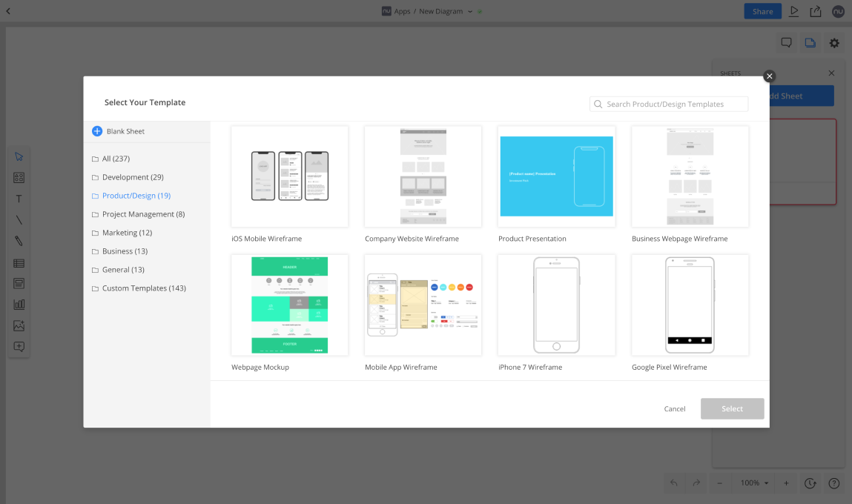This screenshot has height=504, width=852.
Task: Open the zoom level 100% dropdown
Action: [x=753, y=483]
